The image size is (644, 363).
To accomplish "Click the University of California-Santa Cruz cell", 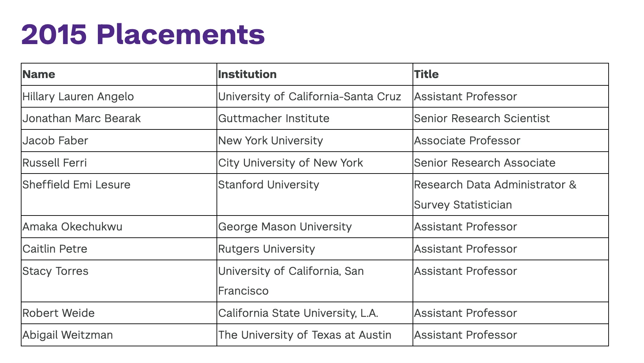I will coord(310,96).
